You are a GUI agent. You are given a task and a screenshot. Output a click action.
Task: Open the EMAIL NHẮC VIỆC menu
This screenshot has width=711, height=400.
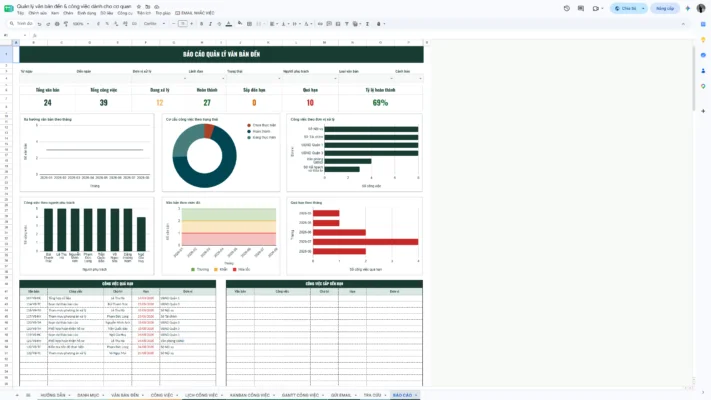click(x=195, y=13)
